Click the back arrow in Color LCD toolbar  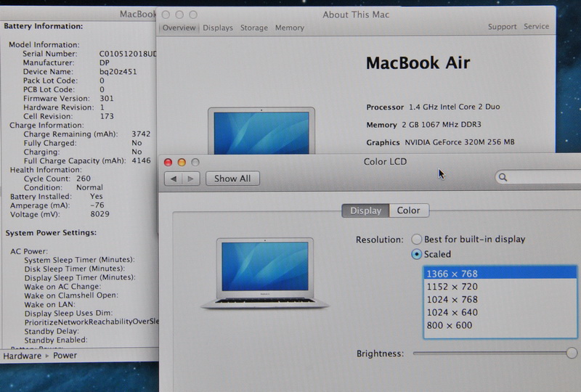pyautogui.click(x=174, y=179)
